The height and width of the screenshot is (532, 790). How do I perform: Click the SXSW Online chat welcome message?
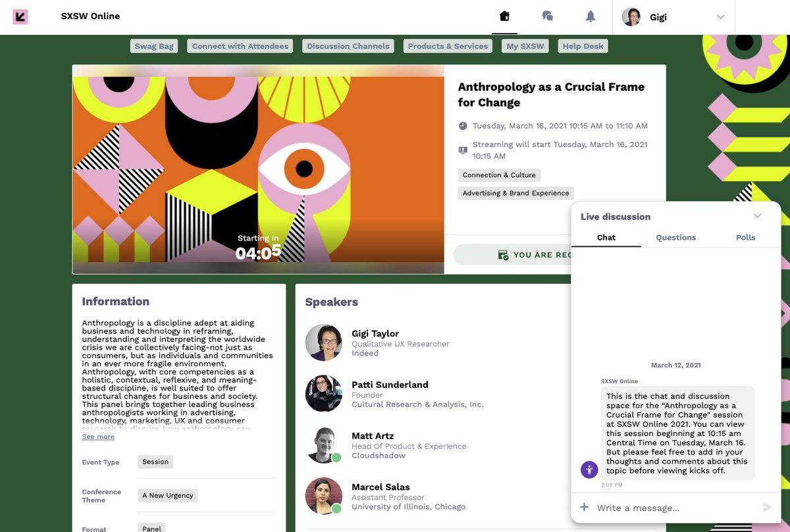pyautogui.click(x=677, y=433)
